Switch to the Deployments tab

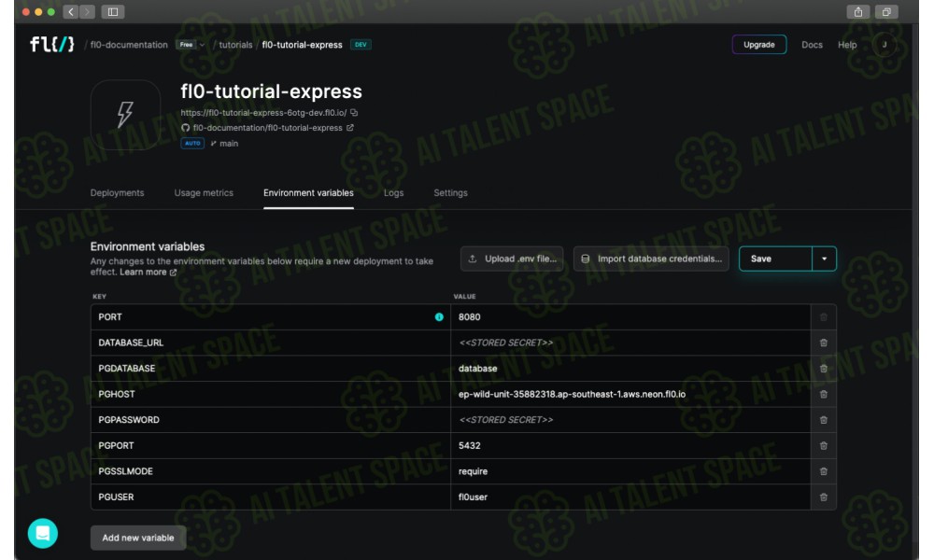tap(118, 193)
